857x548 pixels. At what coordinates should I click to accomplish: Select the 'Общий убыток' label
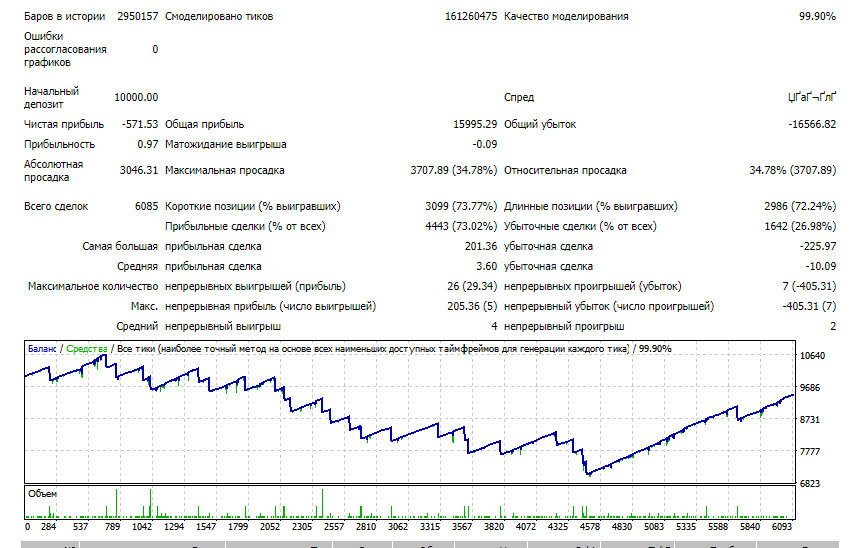coord(539,124)
